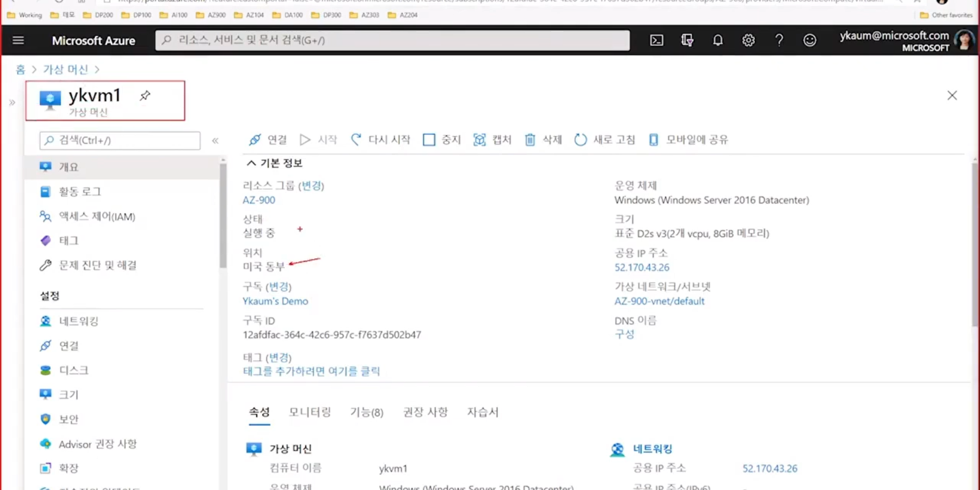Click the 구독 ID value text
The image size is (980, 490).
332,335
